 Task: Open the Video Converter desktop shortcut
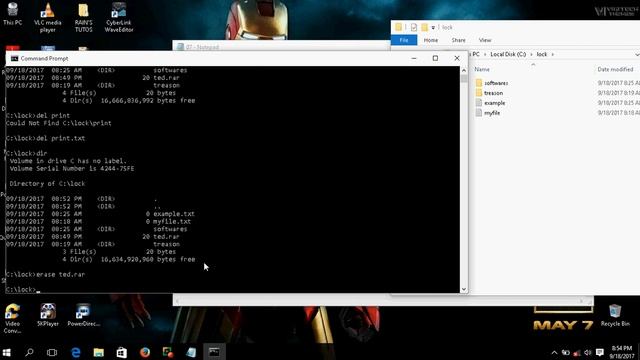pyautogui.click(x=12, y=319)
